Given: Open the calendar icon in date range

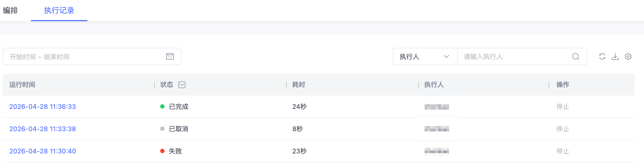Looking at the screenshot, I should click(170, 56).
